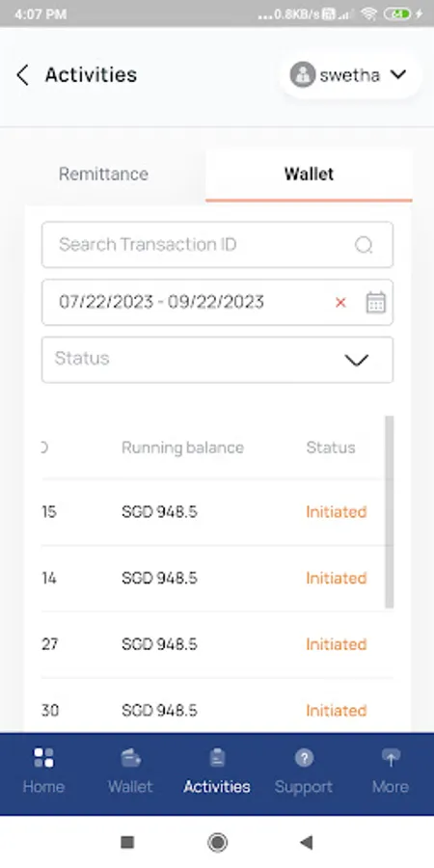This screenshot has width=434, height=868.
Task: Expand the swetha account dropdown chevron
Action: 398,74
